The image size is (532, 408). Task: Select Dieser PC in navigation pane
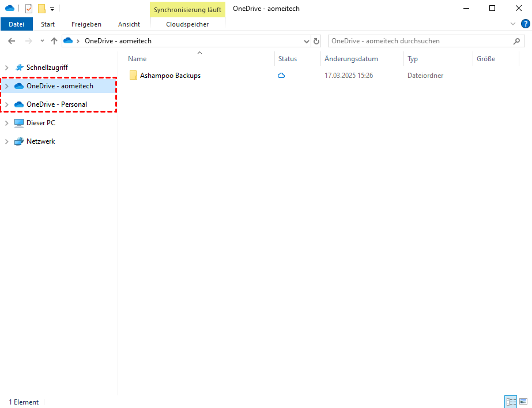pyautogui.click(x=41, y=123)
